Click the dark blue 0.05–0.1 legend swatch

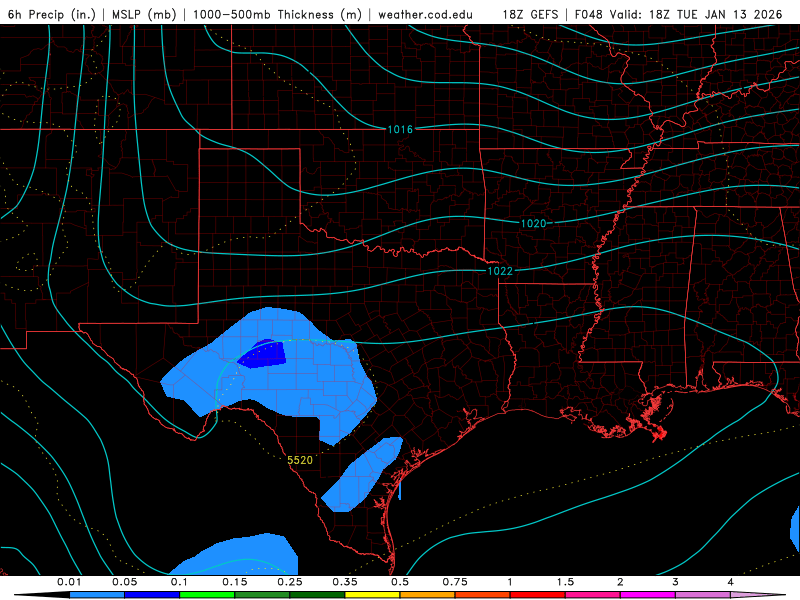pos(152,595)
